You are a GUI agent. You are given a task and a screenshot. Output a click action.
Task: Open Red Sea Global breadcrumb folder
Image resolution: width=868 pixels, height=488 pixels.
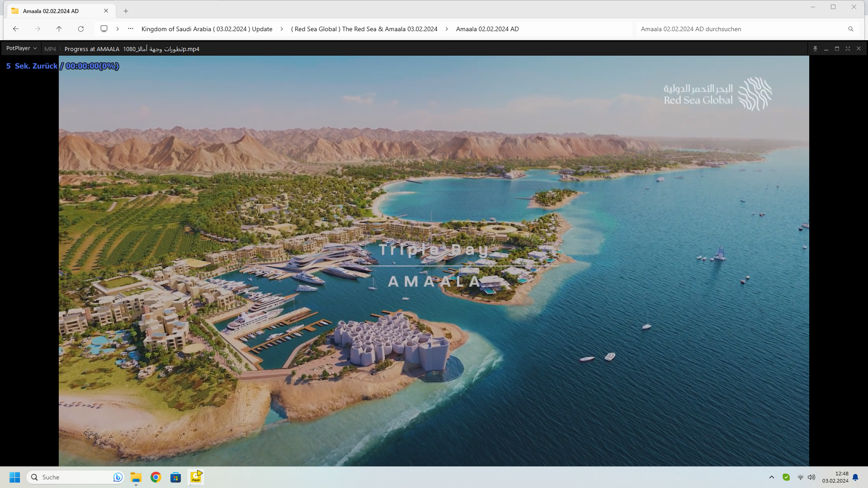click(x=364, y=29)
